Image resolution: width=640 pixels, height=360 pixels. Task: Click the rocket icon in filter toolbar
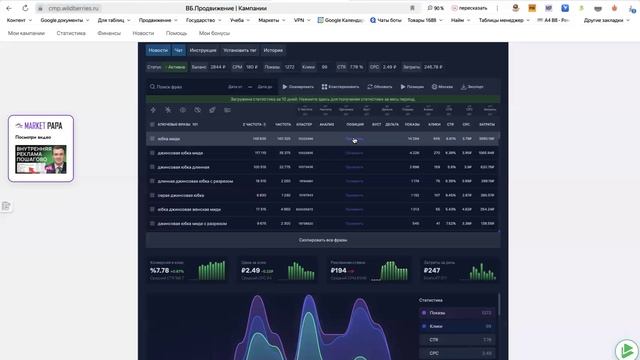click(x=212, y=110)
